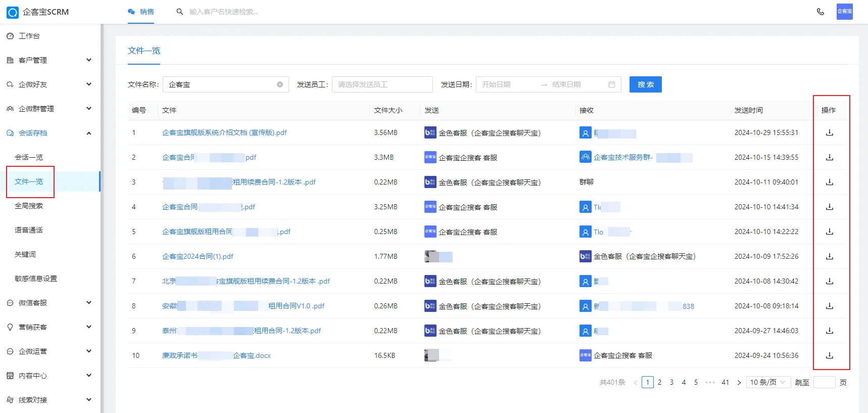Viewport: 868px width, 413px height.
Task: Click receiver avatar 金色客服 in row 6
Action: (585, 256)
